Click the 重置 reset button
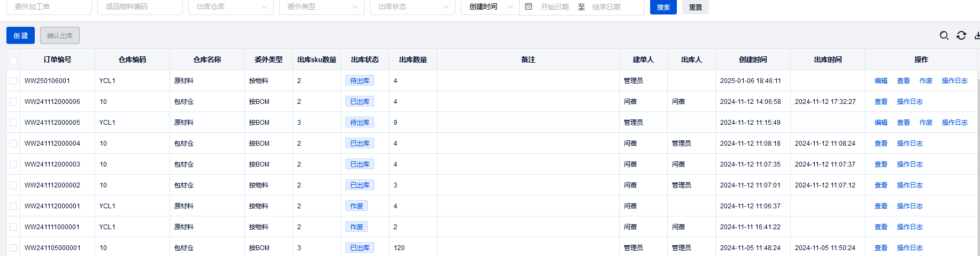The height and width of the screenshot is (256, 980). [695, 7]
